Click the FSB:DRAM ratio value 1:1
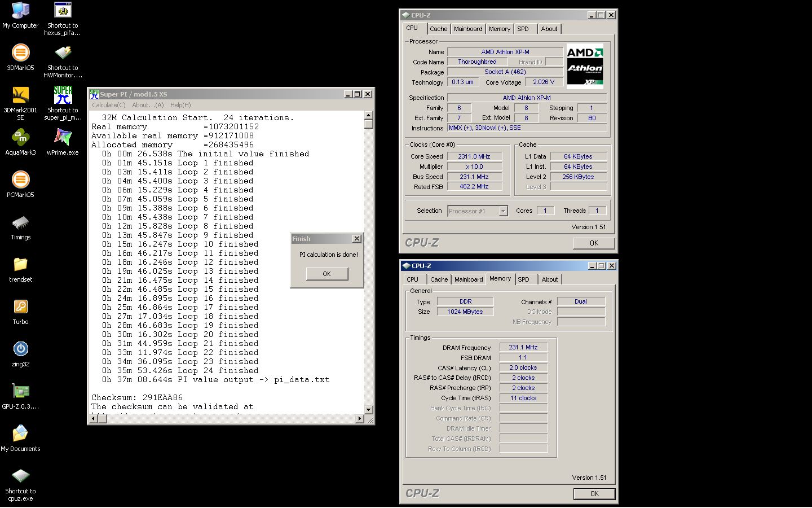Viewport: 812px width, 508px height. (x=523, y=357)
